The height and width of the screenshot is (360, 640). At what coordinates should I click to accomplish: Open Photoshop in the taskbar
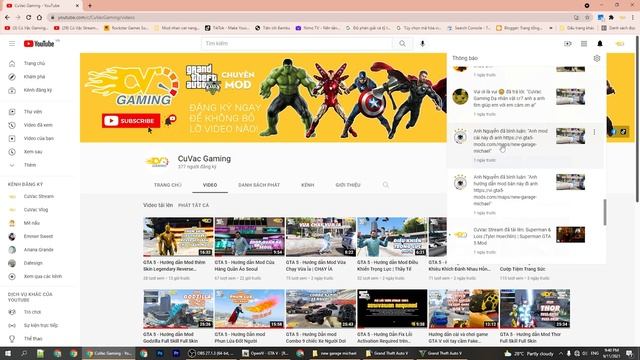click(x=160, y=353)
